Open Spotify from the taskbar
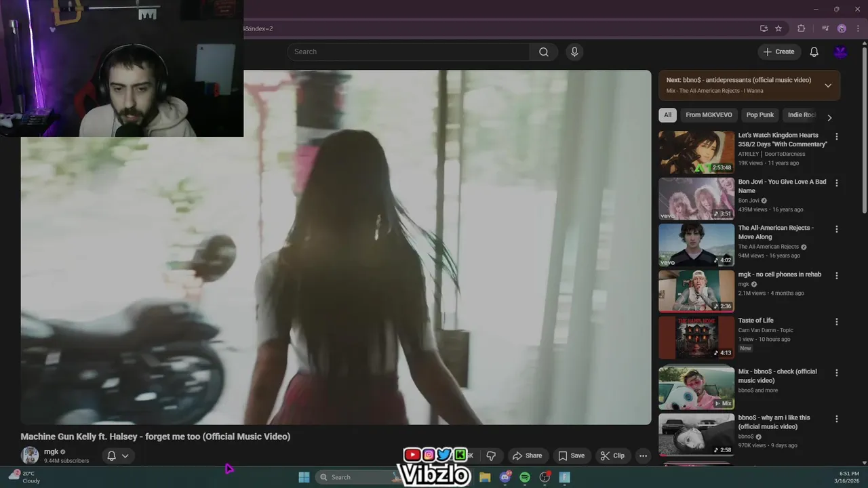The height and width of the screenshot is (488, 868). (525, 477)
